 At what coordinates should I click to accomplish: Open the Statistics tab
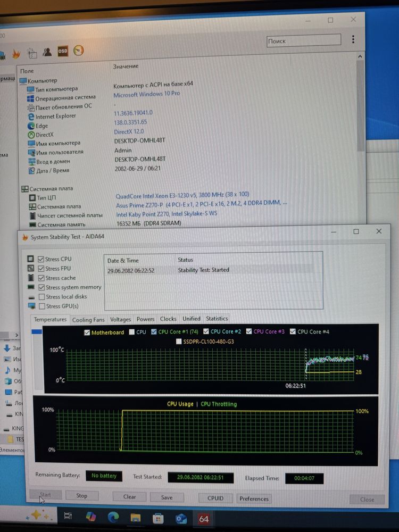click(217, 319)
